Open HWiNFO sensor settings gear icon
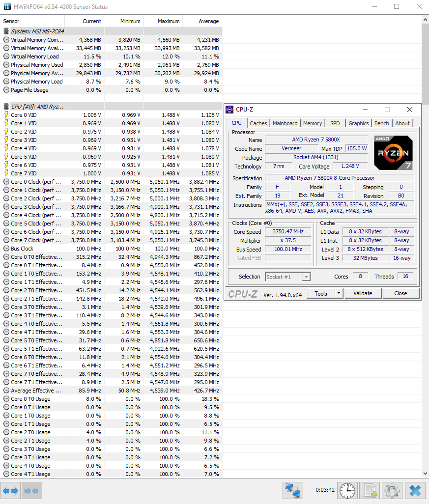Viewport: 429px width, 504px height. (392, 491)
